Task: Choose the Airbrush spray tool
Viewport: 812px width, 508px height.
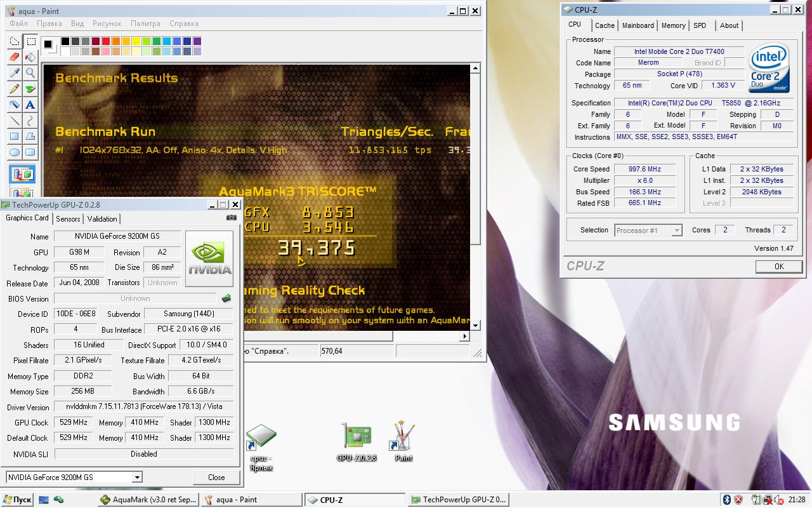Action: click(15, 105)
